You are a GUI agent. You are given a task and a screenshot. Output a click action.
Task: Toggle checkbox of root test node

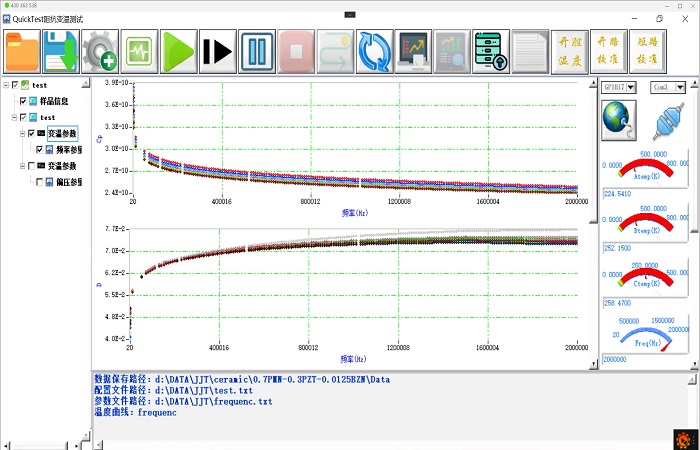coord(15,85)
